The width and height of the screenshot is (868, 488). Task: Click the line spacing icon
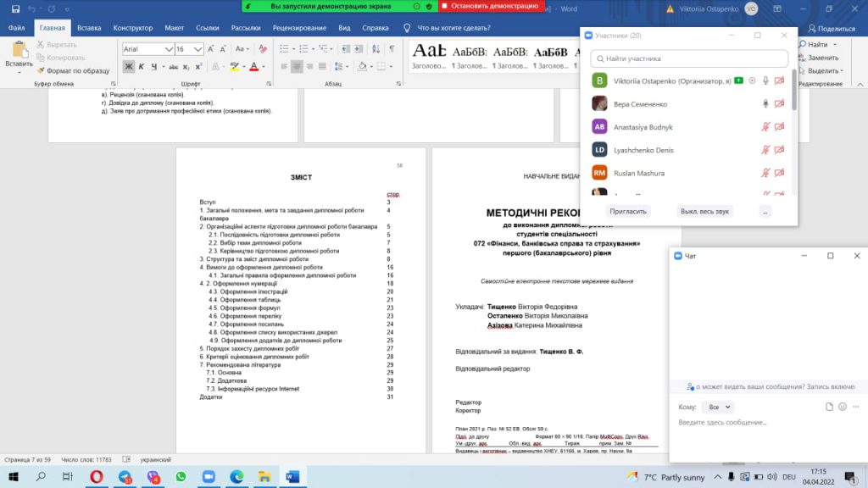pos(338,67)
